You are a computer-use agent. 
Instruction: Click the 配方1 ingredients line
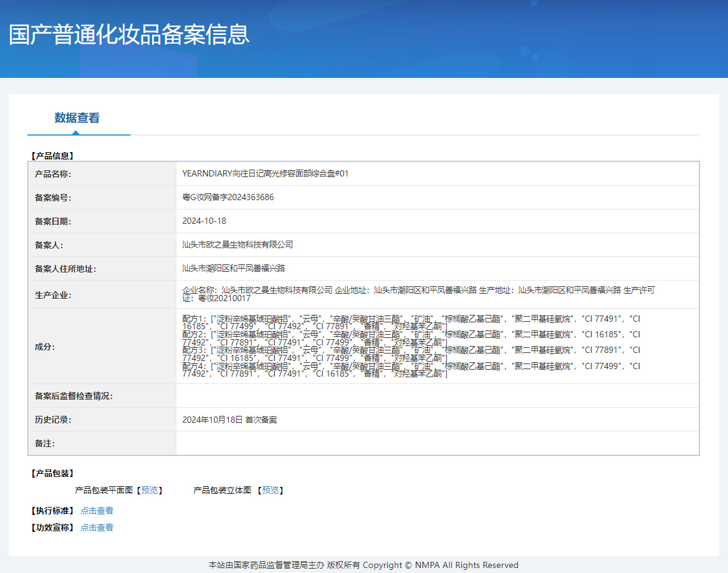click(411, 319)
